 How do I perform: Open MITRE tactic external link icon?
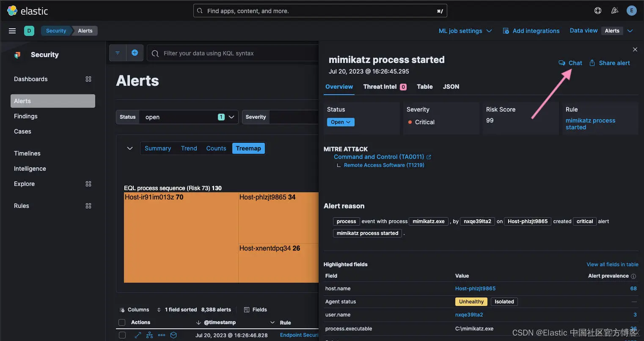point(429,157)
